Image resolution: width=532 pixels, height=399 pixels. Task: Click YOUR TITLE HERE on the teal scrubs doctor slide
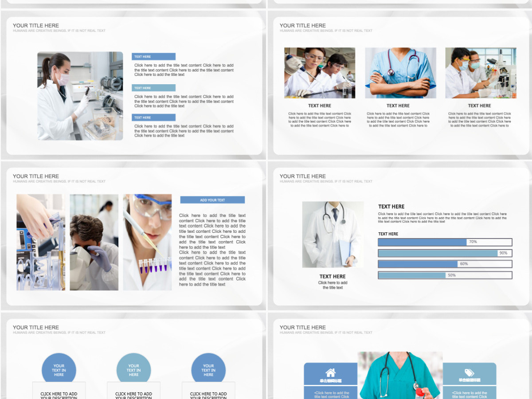point(303,327)
